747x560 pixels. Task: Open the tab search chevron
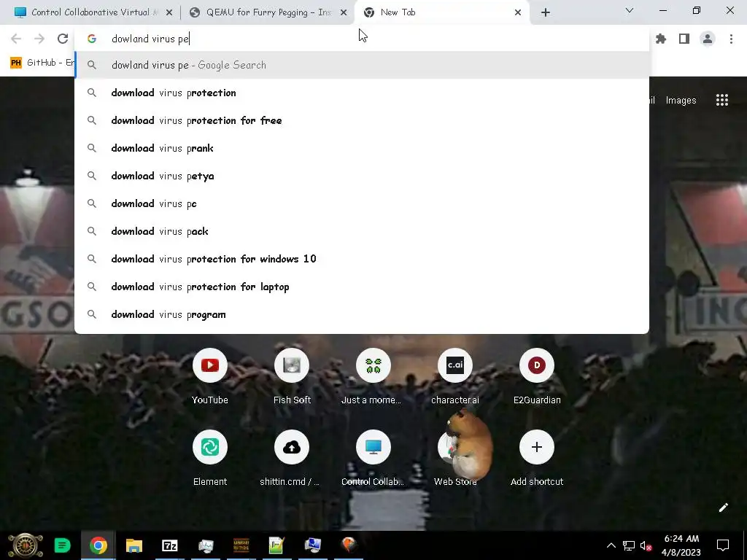tap(630, 10)
